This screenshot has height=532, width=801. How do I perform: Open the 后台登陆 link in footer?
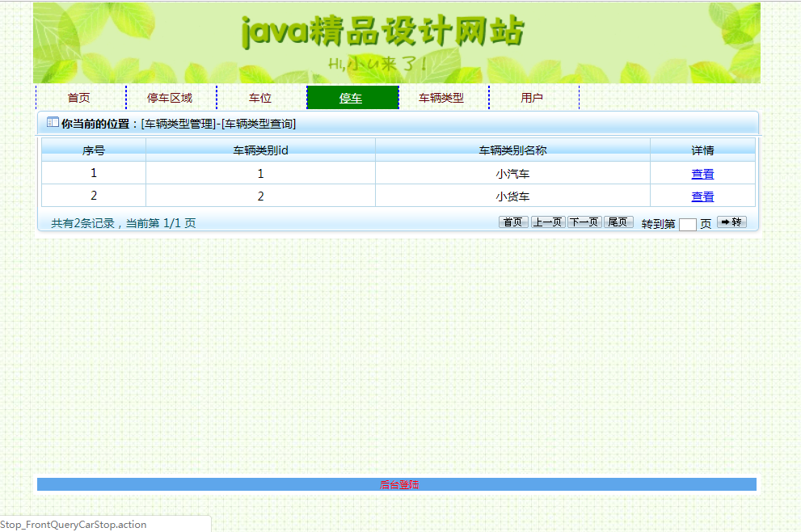(x=399, y=484)
